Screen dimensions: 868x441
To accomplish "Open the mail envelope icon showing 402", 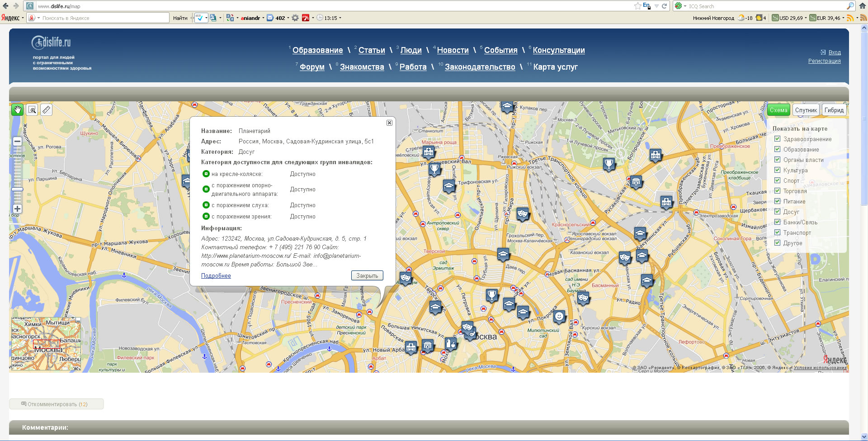I will (270, 18).
